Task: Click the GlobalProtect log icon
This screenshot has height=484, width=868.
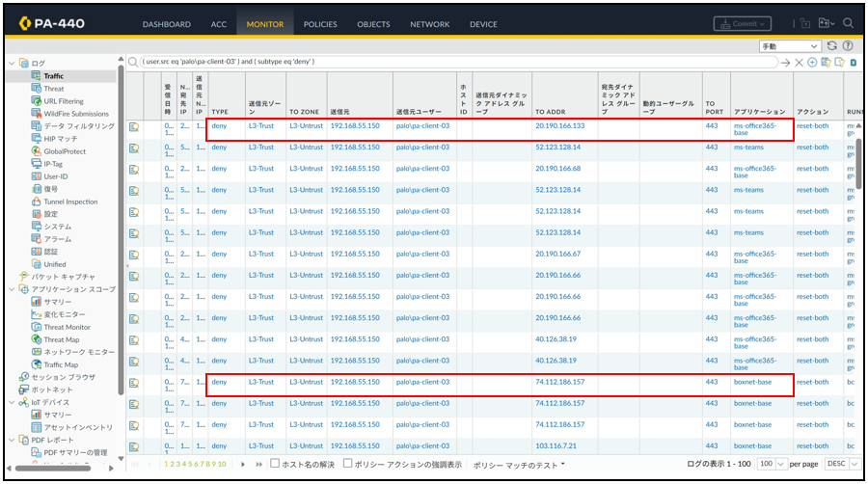Action: point(37,151)
